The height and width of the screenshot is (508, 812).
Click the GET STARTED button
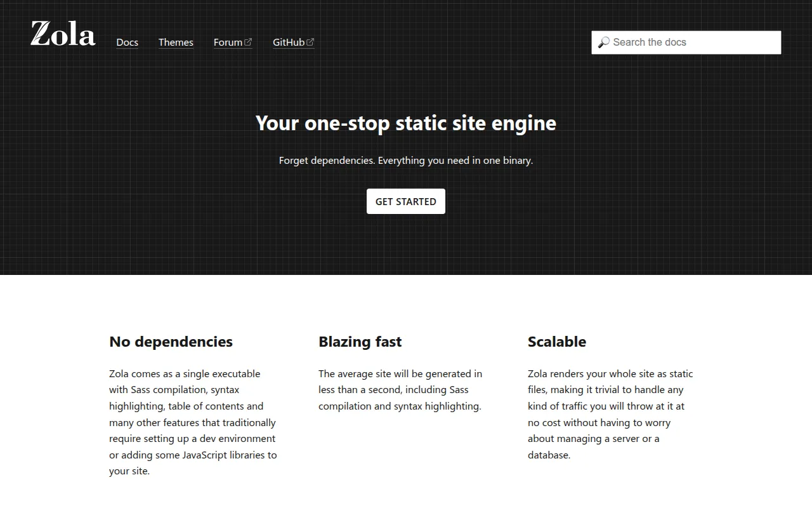tap(406, 201)
